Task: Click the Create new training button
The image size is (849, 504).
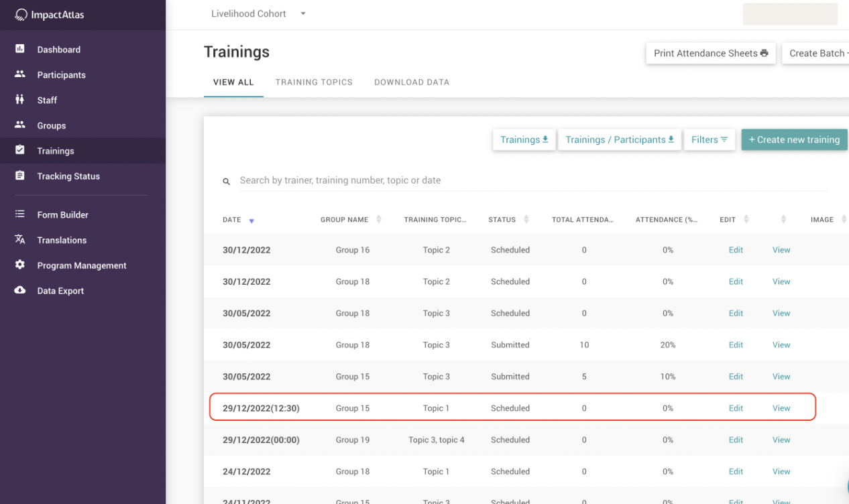Action: pos(794,139)
